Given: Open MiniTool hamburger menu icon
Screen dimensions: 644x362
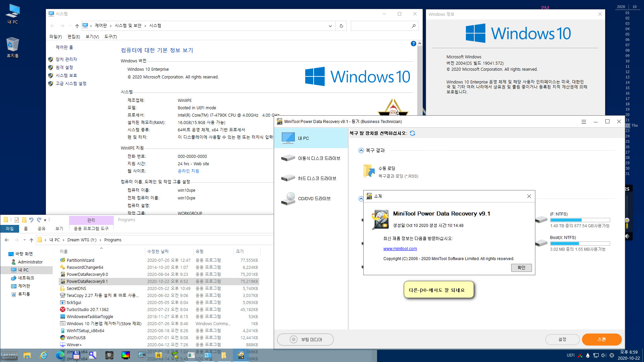Looking at the screenshot, I should (x=584, y=122).
